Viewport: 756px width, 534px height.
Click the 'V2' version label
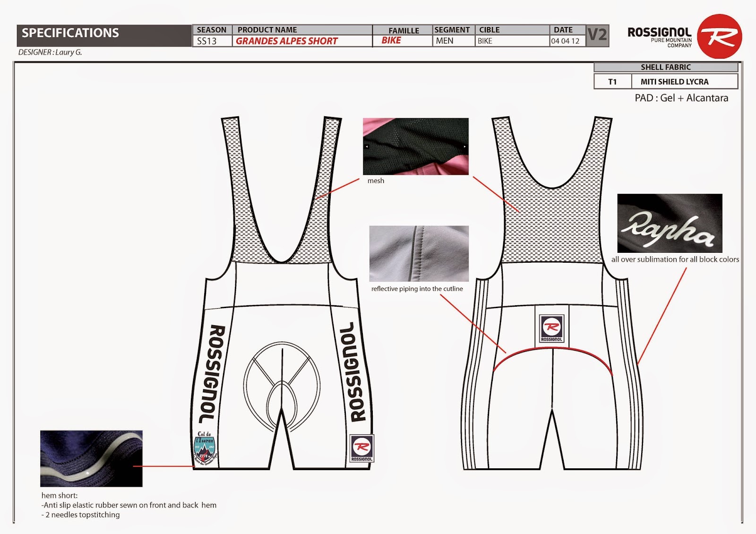coord(597,35)
